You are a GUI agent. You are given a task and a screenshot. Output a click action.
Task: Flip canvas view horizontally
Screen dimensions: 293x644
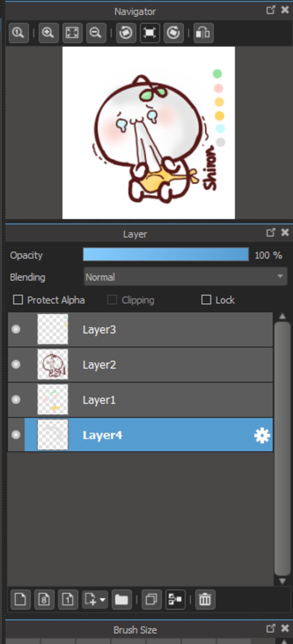pos(203,33)
